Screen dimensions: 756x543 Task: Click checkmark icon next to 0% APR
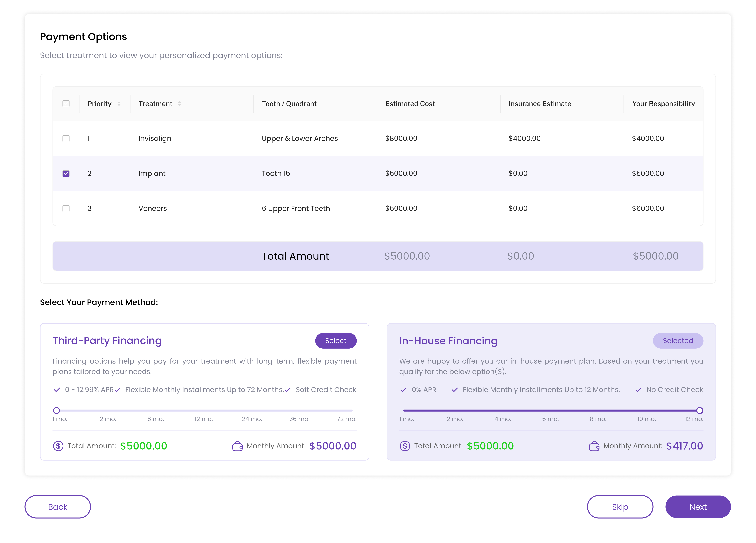(404, 390)
